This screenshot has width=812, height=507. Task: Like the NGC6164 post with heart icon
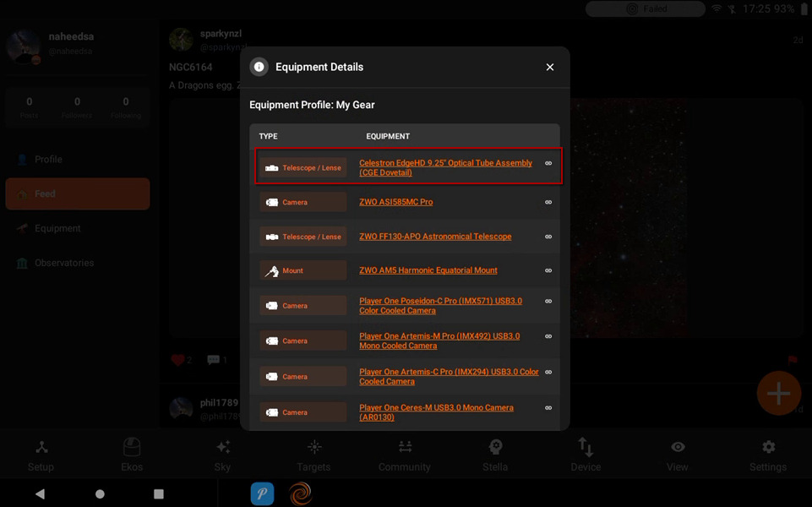pos(177,360)
